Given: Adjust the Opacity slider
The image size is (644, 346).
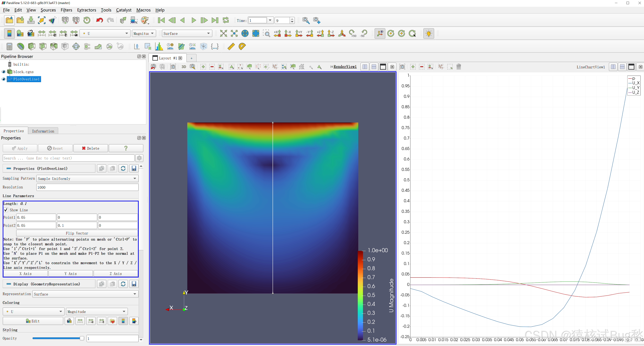Looking at the screenshot, I should point(82,338).
